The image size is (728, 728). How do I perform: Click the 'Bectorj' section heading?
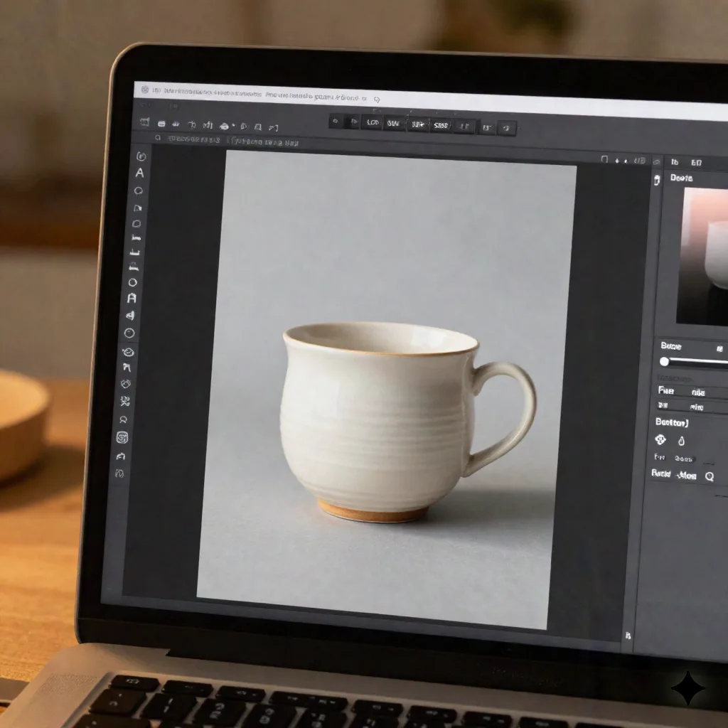tap(671, 422)
